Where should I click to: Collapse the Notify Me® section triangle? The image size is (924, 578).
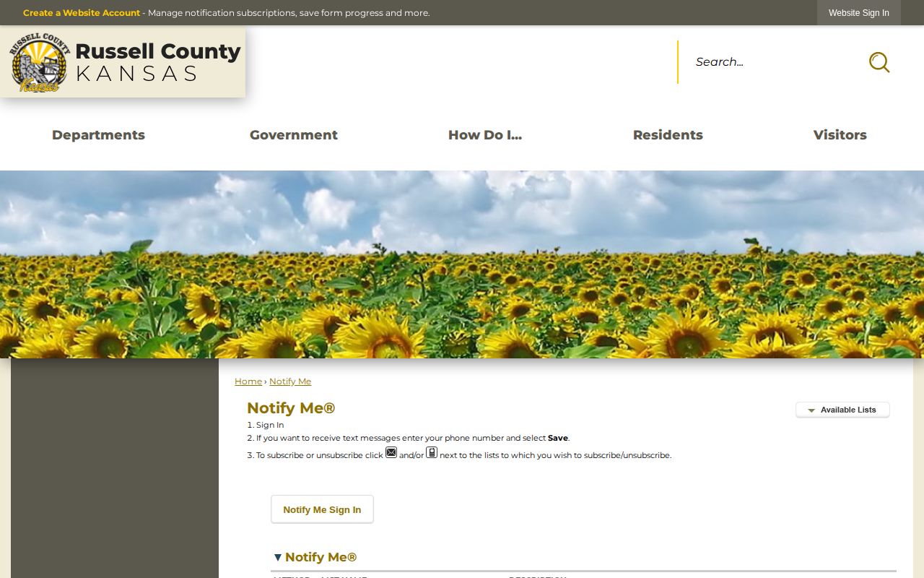tap(277, 557)
